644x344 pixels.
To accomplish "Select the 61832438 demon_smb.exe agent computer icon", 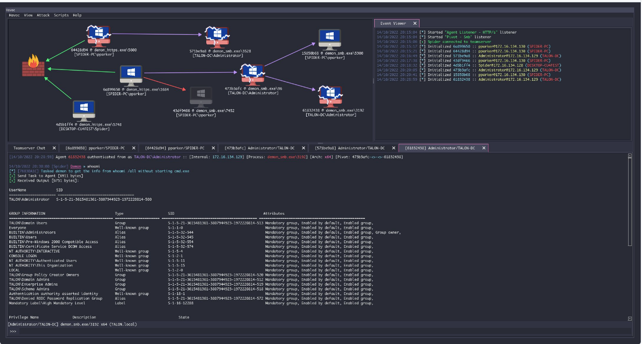I will pyautogui.click(x=330, y=96).
